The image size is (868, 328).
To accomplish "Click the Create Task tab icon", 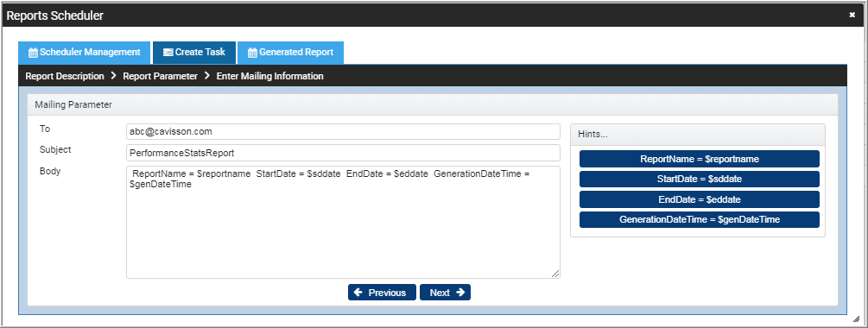I will tap(168, 53).
